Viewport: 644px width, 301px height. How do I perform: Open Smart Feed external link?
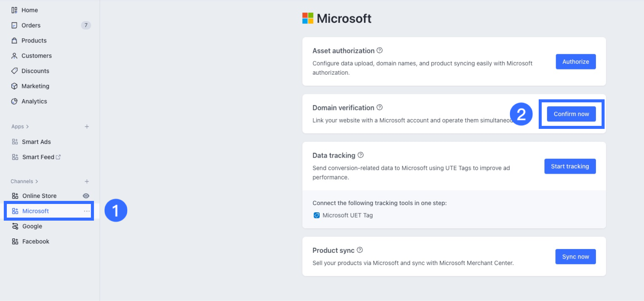58,157
